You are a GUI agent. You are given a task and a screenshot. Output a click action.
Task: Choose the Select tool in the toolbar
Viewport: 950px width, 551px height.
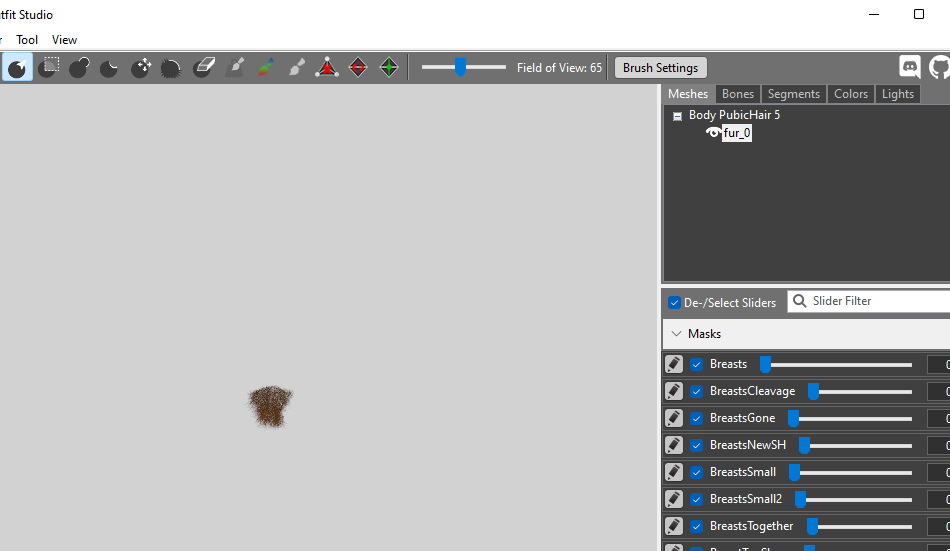pyautogui.click(x=17, y=67)
